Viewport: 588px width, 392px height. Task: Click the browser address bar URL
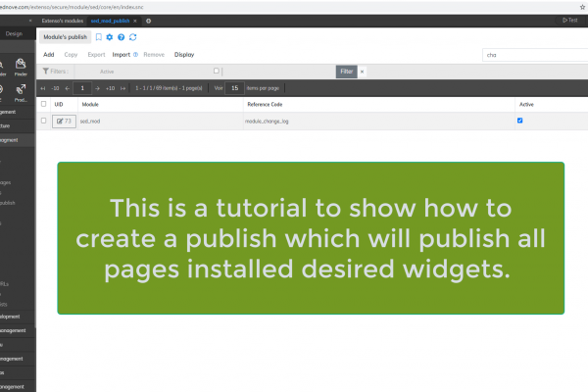72,7
